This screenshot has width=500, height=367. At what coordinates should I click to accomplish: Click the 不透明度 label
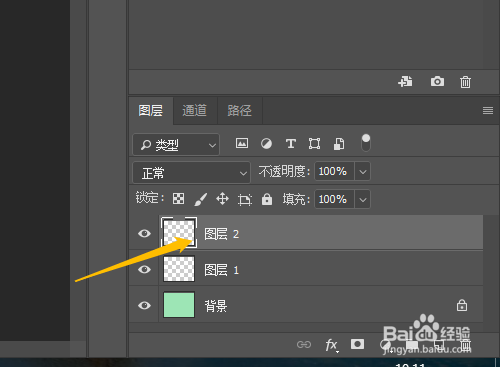(284, 172)
